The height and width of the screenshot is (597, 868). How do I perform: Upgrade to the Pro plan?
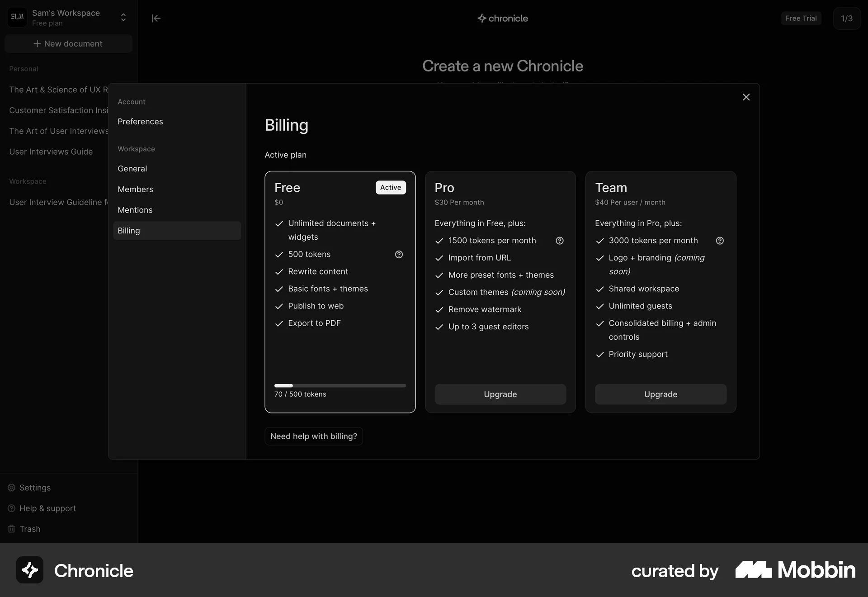coord(500,394)
